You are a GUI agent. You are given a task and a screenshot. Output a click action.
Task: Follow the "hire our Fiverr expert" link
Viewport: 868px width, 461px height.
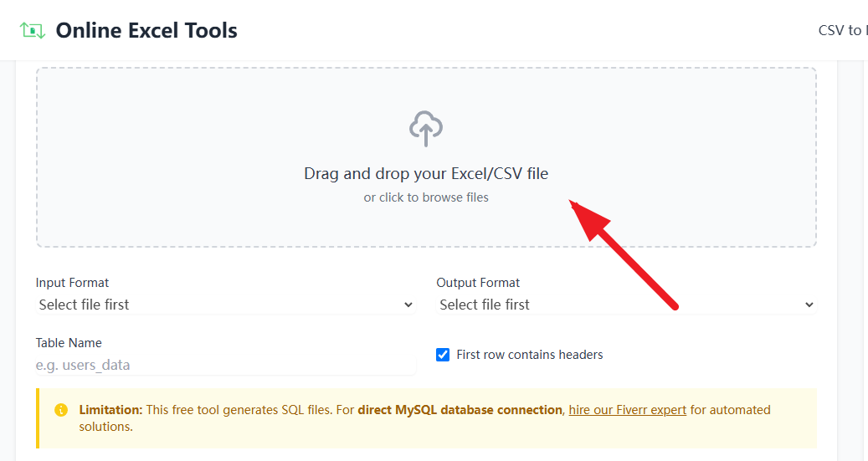coord(627,410)
